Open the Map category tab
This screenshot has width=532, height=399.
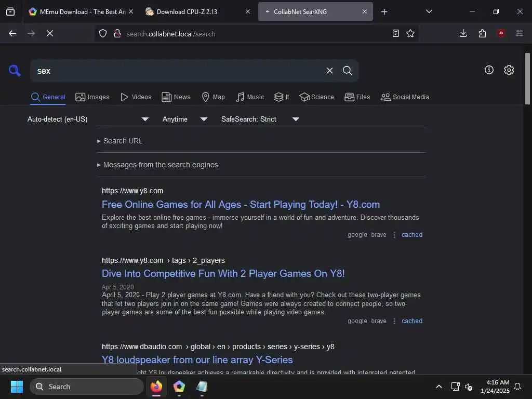[213, 97]
